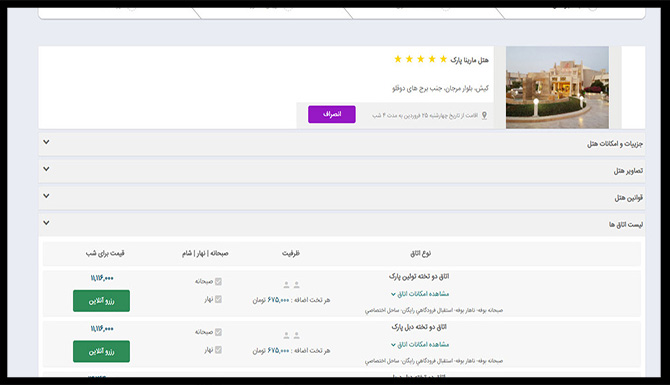Click extra bed price text for دبل پارک
670x385 pixels.
pos(291,350)
